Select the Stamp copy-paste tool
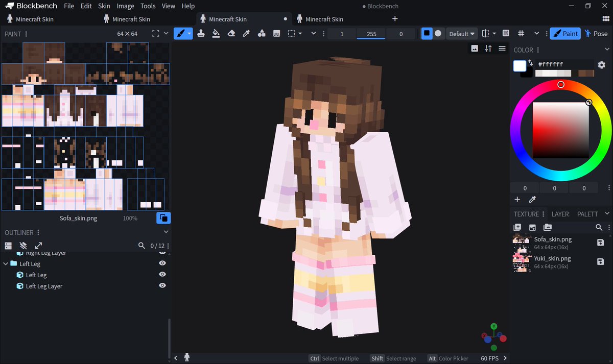The height and width of the screenshot is (364, 613). (x=201, y=34)
